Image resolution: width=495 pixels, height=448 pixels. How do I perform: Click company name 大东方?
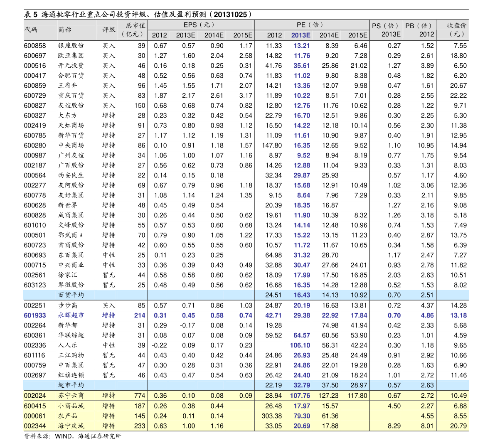coord(68,116)
